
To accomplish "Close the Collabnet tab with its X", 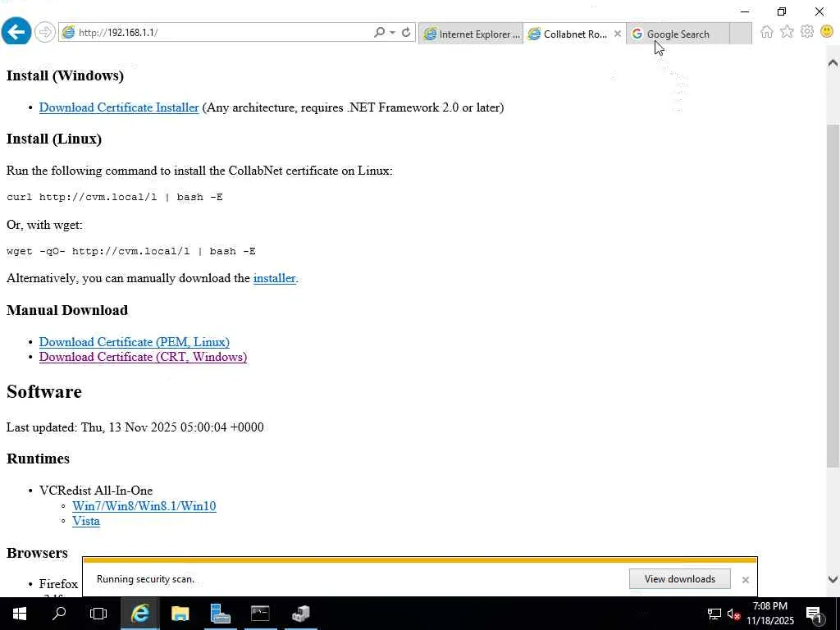I will (618, 34).
